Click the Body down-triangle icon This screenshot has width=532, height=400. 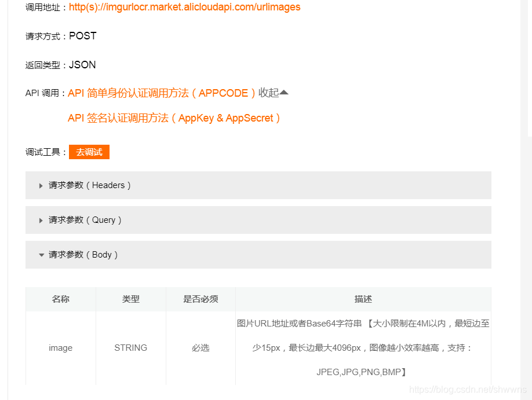pos(41,255)
